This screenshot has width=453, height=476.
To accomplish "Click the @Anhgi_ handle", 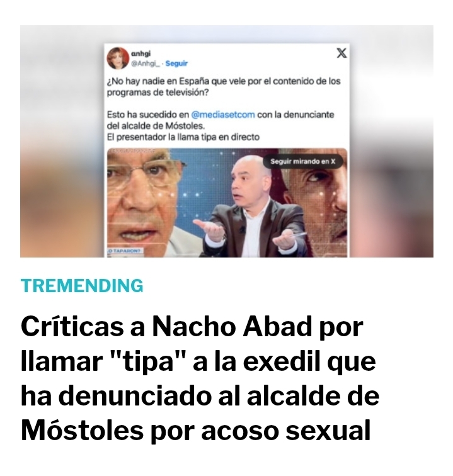I will click(x=146, y=64).
